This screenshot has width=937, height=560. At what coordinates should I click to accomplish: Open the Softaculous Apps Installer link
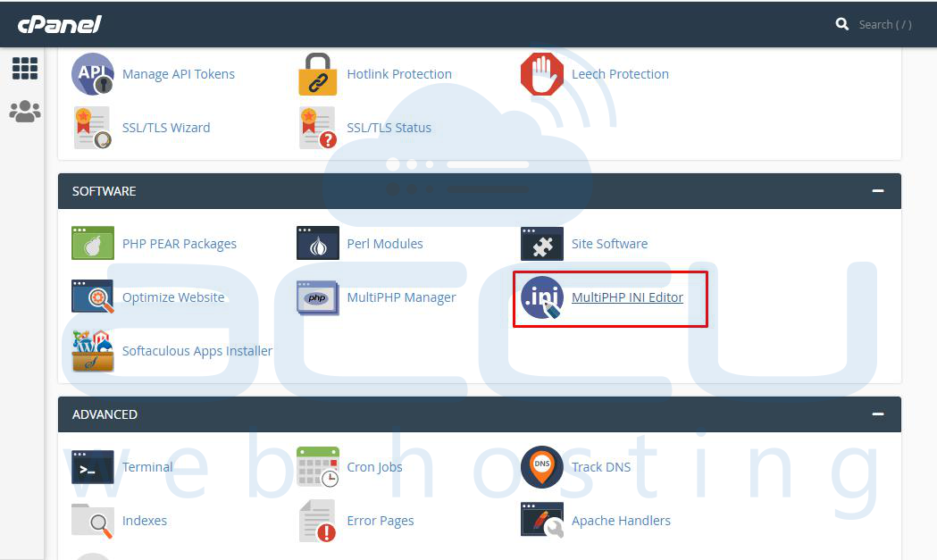[x=197, y=351]
